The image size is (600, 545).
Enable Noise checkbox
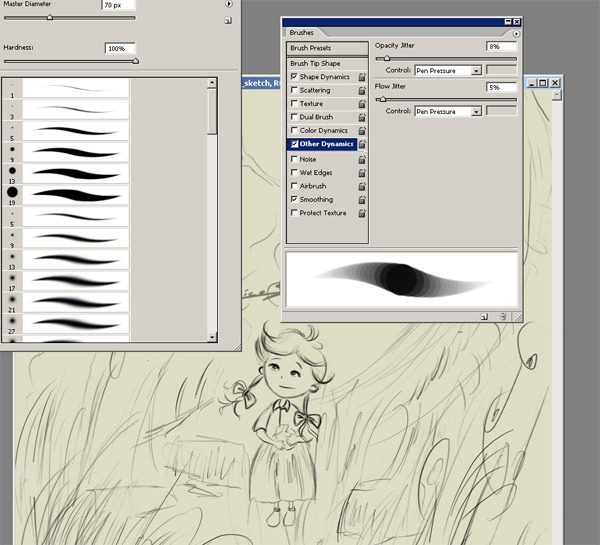(x=294, y=159)
